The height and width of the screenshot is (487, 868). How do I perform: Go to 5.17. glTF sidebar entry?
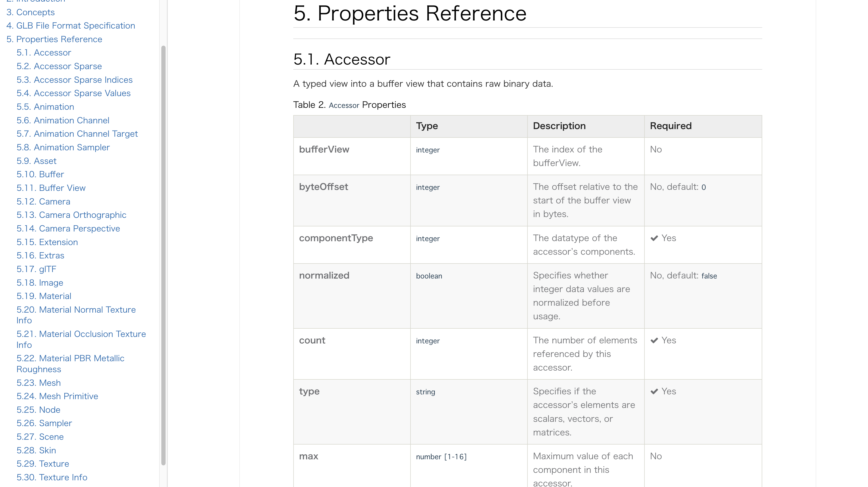coord(36,269)
